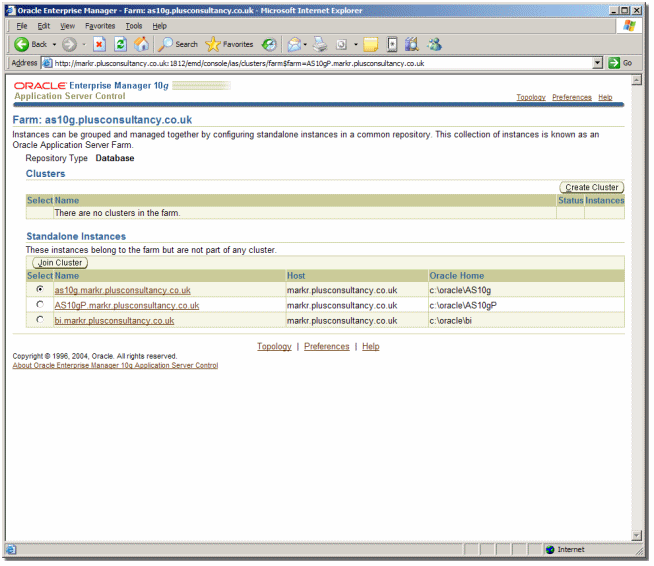Screen dimensions: 654x566
Task: Open the Search magnifier in the toolbar
Action: [165, 44]
